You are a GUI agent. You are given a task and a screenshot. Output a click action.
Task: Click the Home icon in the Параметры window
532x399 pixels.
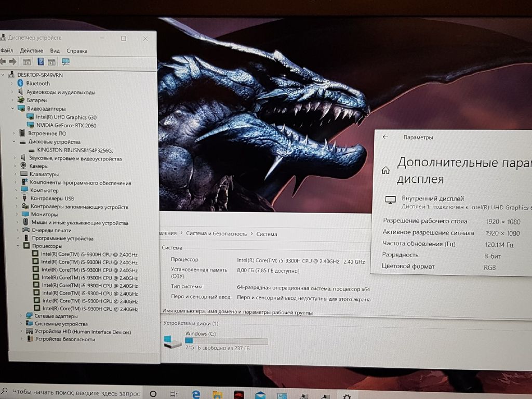(386, 170)
